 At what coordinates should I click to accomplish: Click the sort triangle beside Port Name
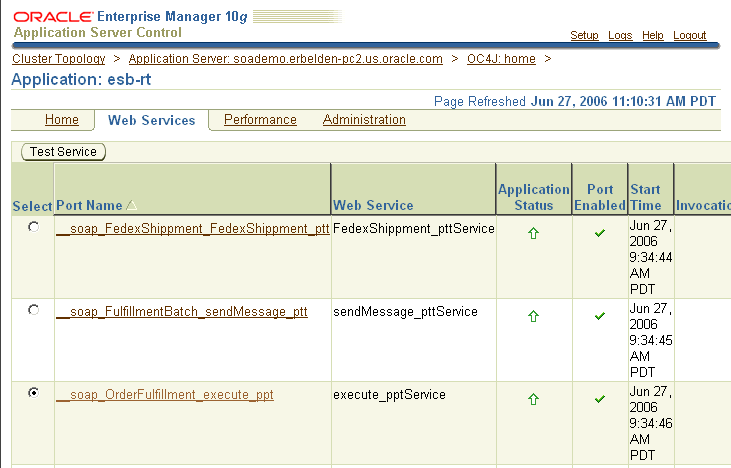tap(131, 205)
